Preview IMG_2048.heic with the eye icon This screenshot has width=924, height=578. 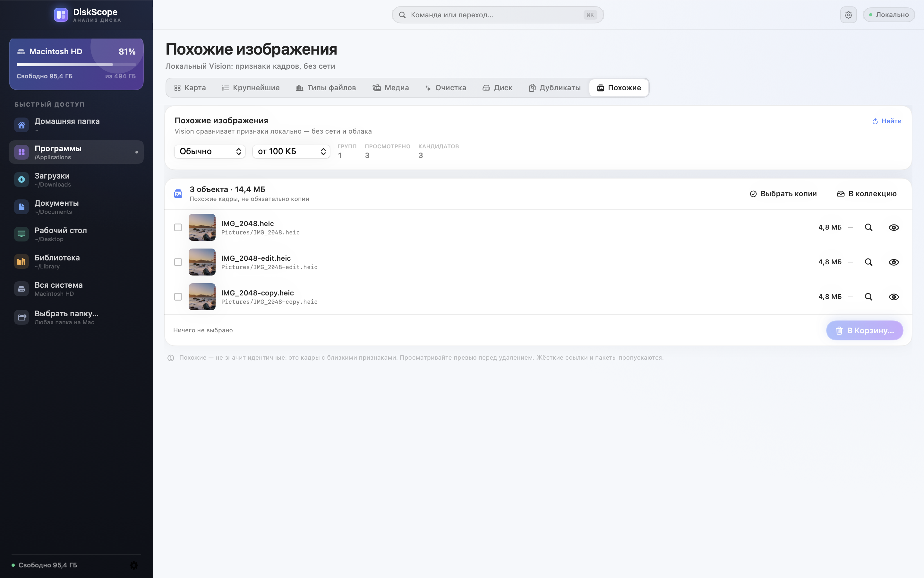click(x=894, y=227)
